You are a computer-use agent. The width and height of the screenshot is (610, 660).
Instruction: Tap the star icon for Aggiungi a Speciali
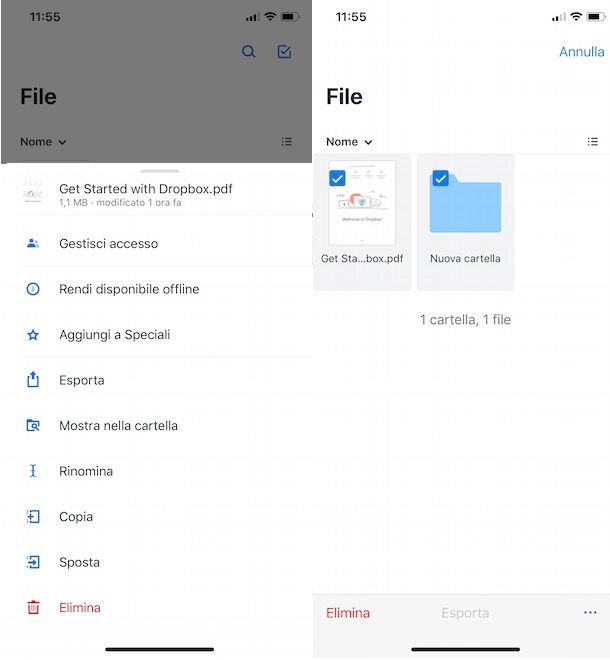click(x=33, y=335)
